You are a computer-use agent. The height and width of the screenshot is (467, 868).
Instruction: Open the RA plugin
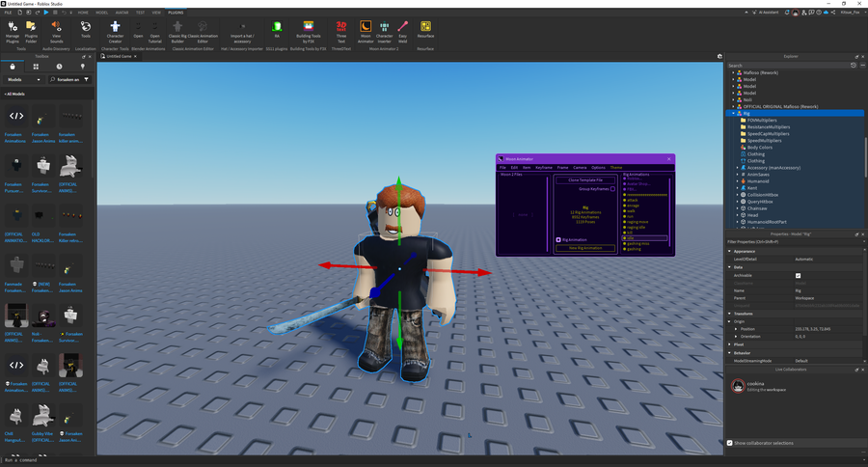pos(277,29)
